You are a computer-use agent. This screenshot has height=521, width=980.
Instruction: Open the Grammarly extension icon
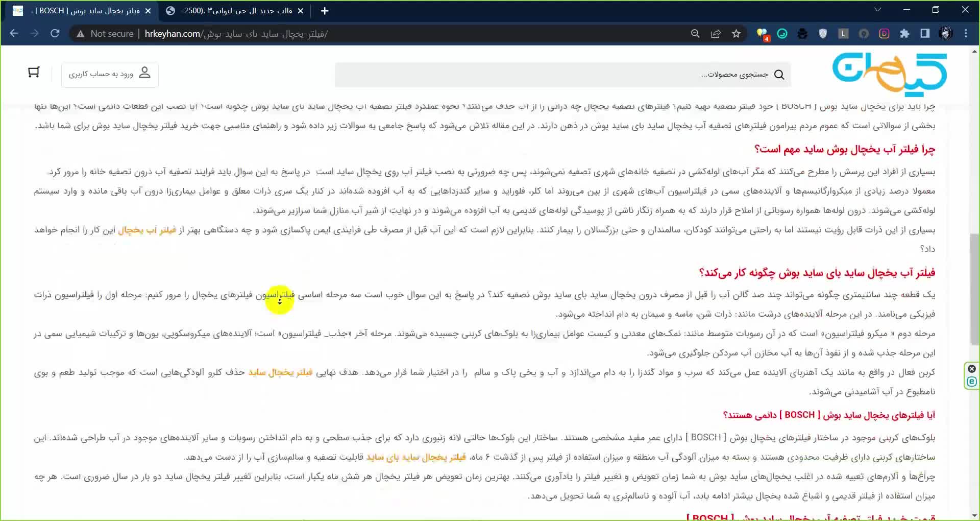[782, 34]
